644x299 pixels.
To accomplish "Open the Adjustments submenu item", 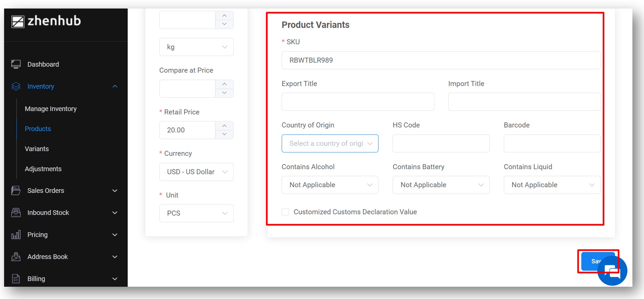I will pos(43,169).
